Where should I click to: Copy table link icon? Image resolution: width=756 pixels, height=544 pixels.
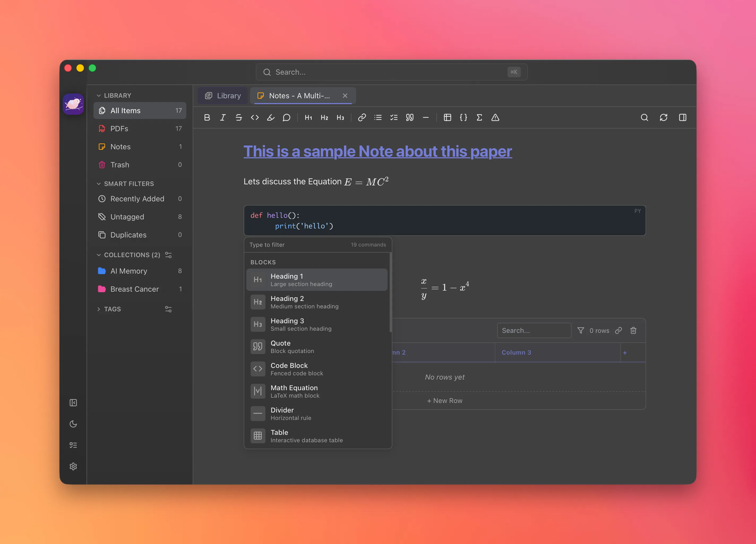[x=619, y=330]
